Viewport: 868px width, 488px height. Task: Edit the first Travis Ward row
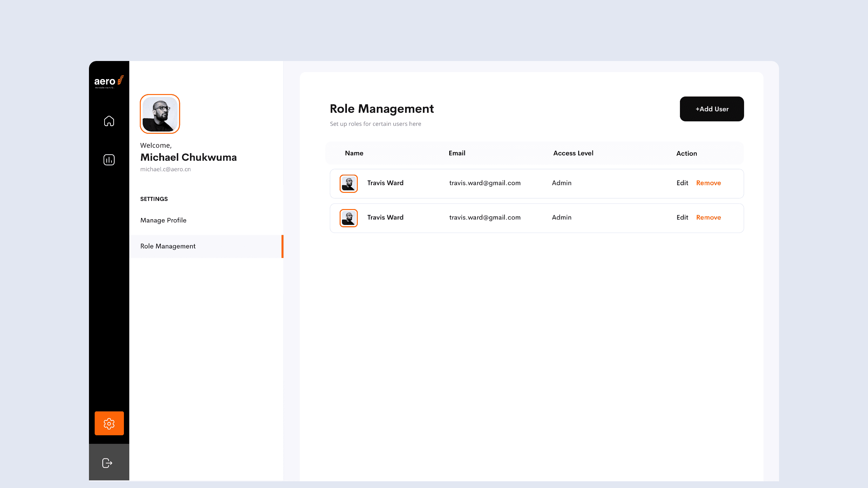click(682, 183)
